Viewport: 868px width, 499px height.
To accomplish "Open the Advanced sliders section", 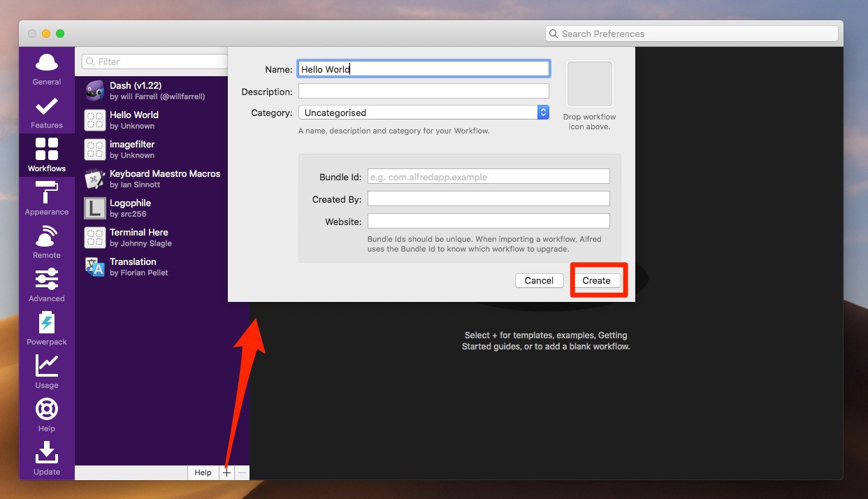I will (47, 285).
